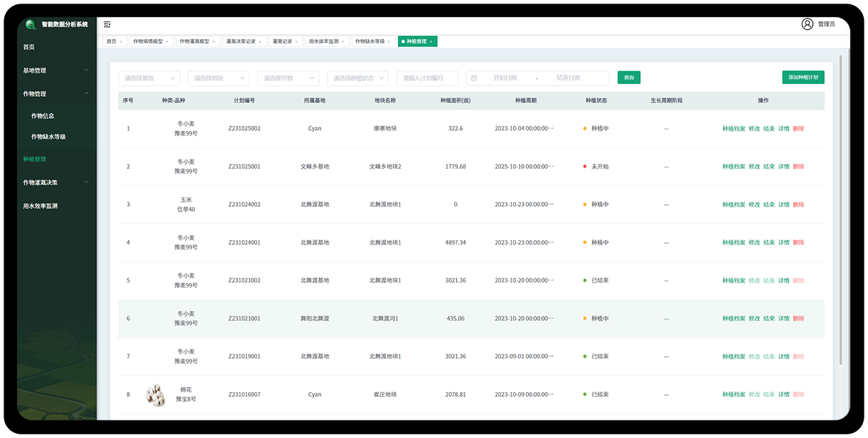Click the cotton thumbnail image in row 8
Viewport: 868px width, 438px height.
coord(155,394)
